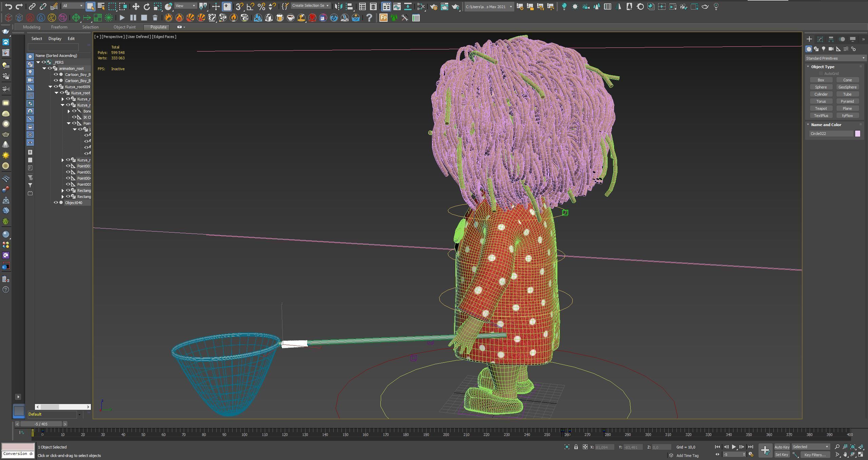This screenshot has width=868, height=460.
Task: Open the Scene Explorer Display menu
Action: click(55, 39)
